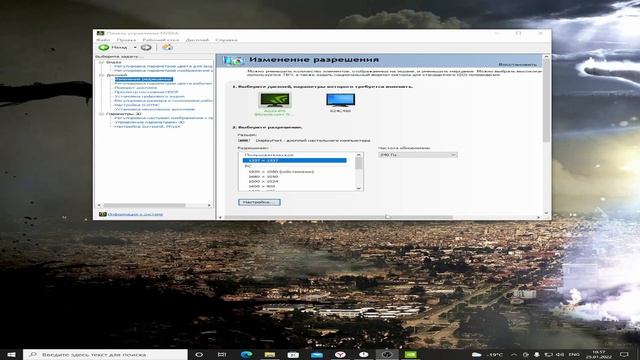Click resolution list scroll-up arrow

359,155
